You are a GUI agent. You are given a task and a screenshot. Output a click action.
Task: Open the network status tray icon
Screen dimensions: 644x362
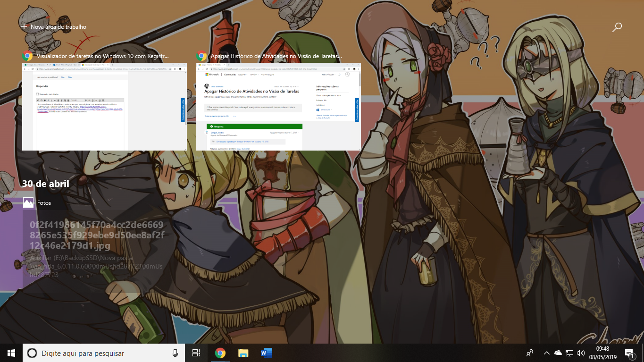(x=569, y=353)
